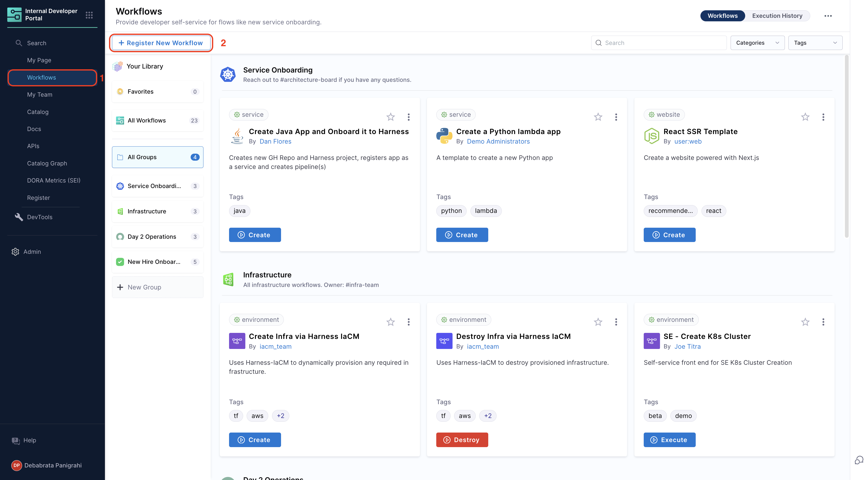Open Catalog Graph in the sidebar menu
This screenshot has width=868, height=480.
pos(47,163)
